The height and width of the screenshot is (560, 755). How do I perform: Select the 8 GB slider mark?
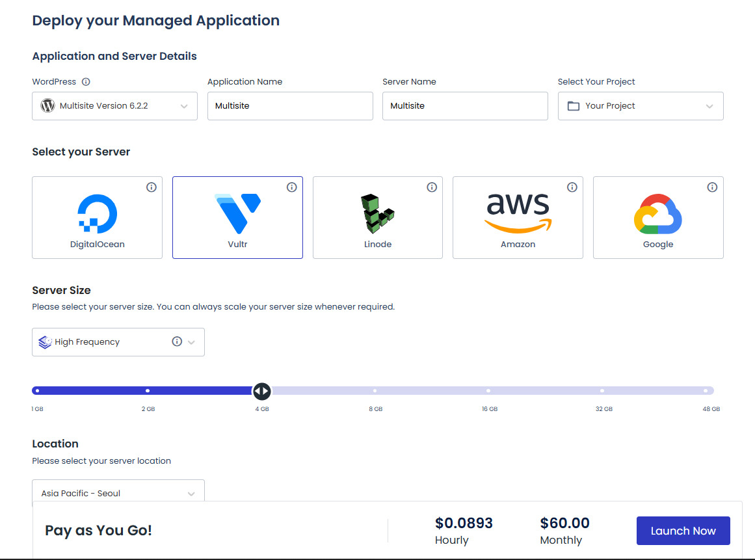(375, 390)
